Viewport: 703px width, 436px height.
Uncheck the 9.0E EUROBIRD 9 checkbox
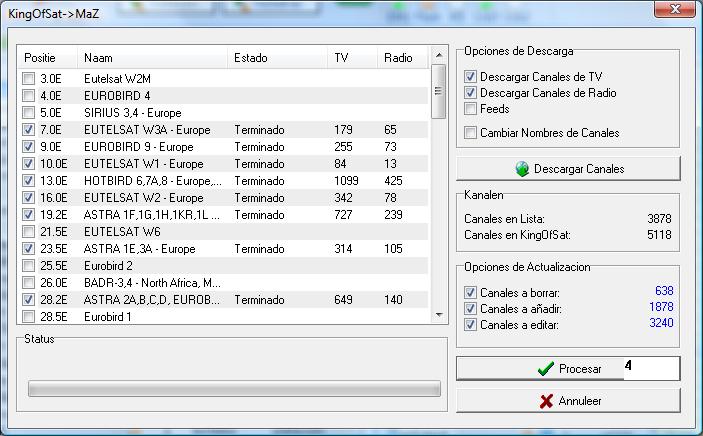28,147
